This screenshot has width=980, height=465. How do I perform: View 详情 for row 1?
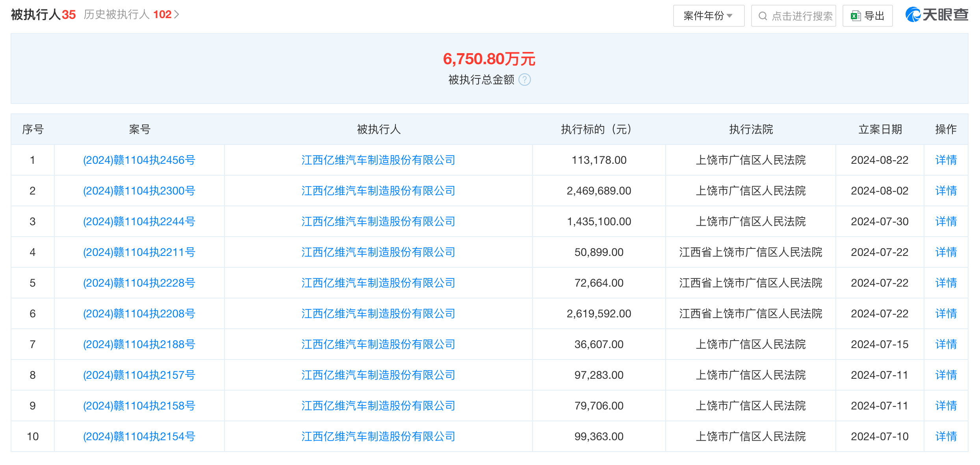click(x=945, y=160)
